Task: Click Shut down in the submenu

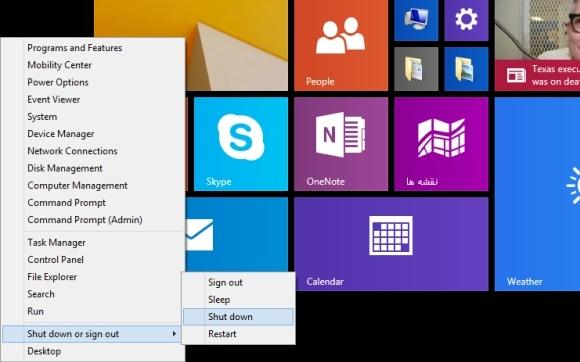Action: pos(239,317)
